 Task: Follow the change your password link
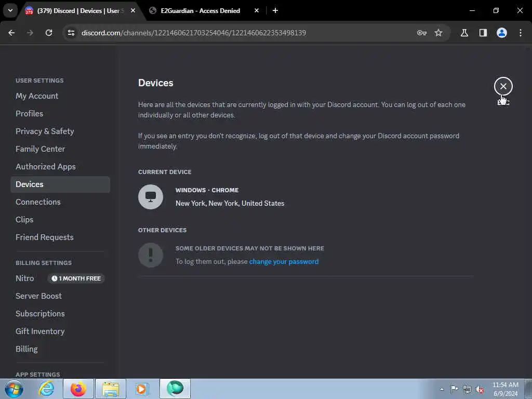284,262
